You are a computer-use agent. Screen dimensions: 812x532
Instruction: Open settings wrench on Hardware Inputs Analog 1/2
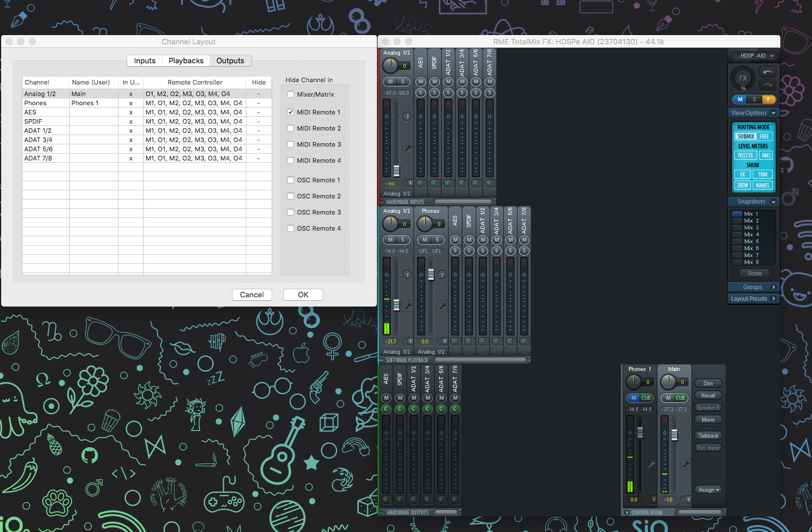click(407, 148)
